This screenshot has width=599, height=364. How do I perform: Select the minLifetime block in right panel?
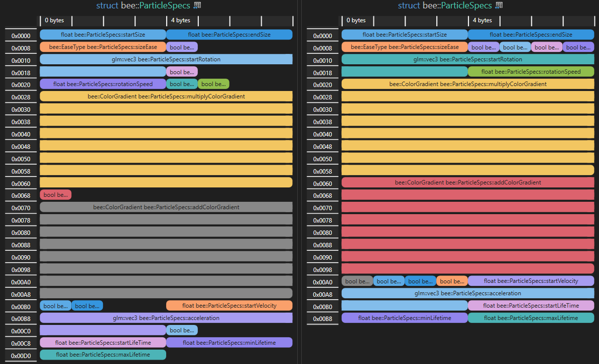tap(405, 318)
